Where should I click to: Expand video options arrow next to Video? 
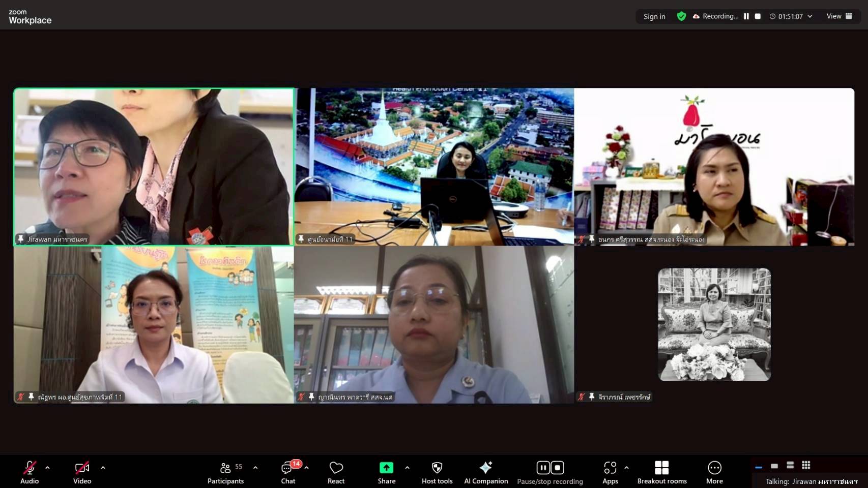103,468
